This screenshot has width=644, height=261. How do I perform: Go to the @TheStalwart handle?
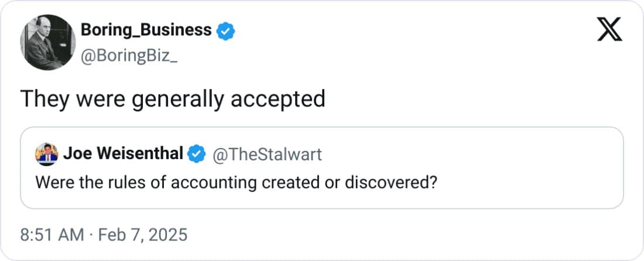[266, 154]
